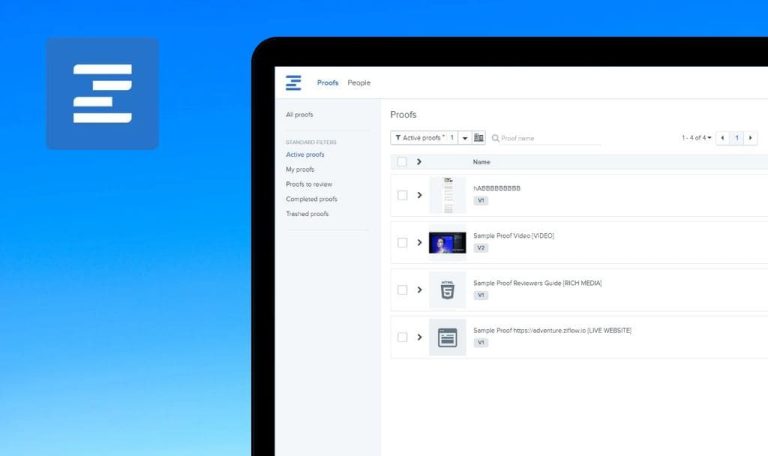Select All proofs in the sidebar

tap(299, 115)
